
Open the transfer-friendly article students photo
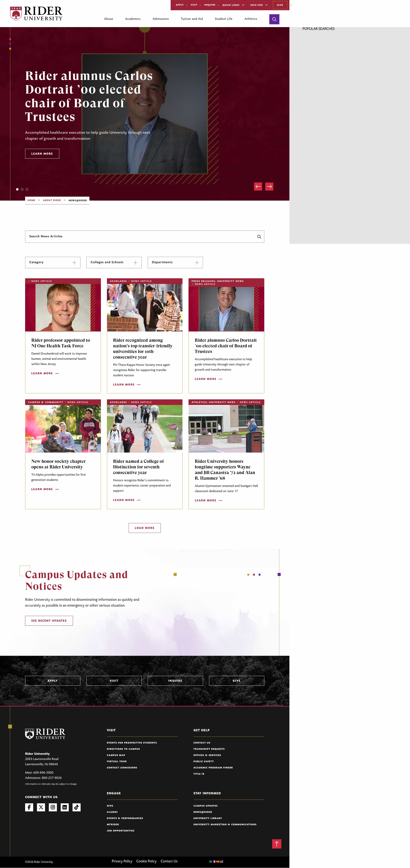[x=145, y=307]
